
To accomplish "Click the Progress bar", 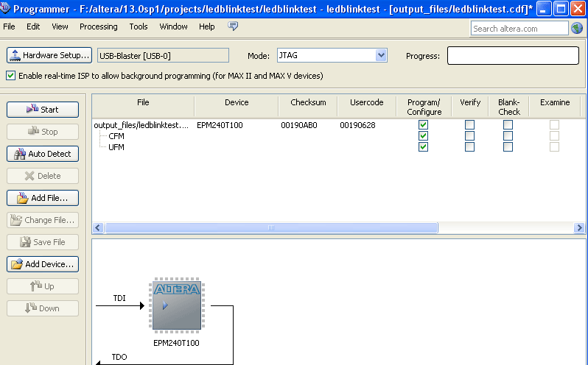I will pos(513,55).
